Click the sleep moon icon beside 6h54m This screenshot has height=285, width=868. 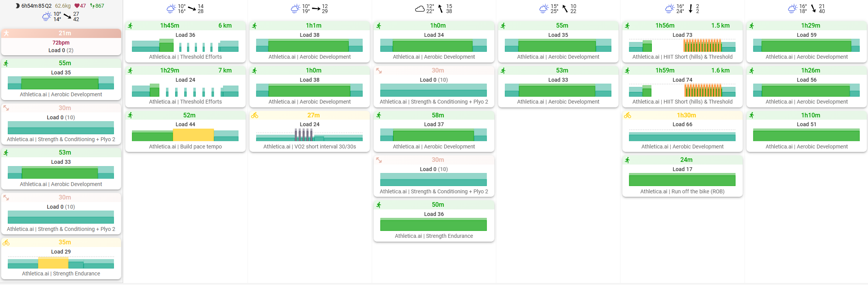click(x=18, y=6)
